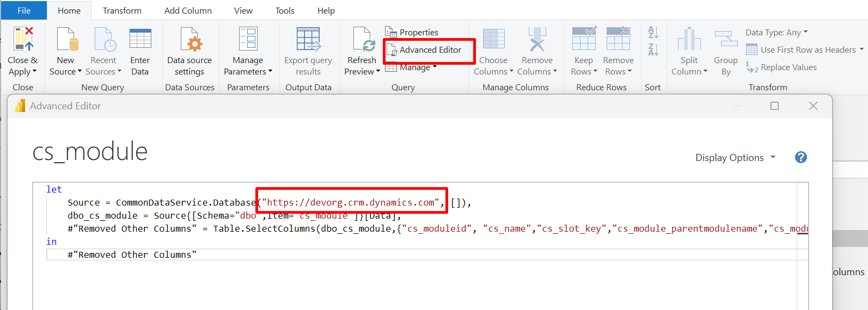868x310 pixels.
Task: Switch to the Transform tab
Action: [122, 10]
